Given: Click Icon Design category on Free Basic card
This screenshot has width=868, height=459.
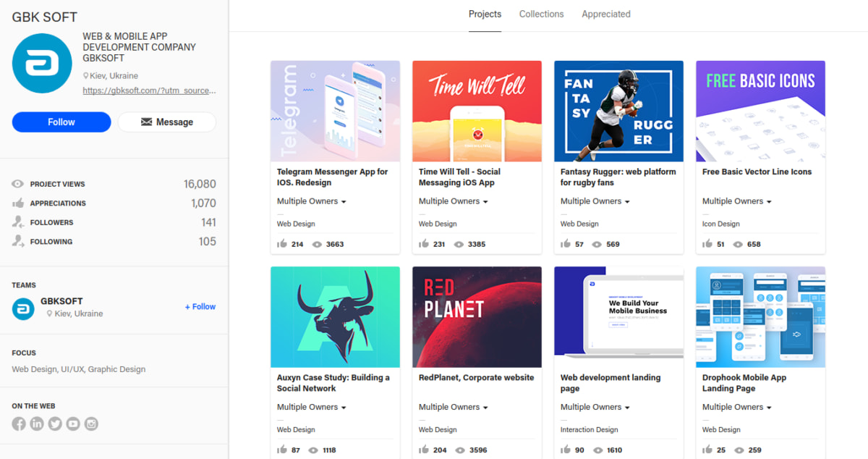Looking at the screenshot, I should pyautogui.click(x=721, y=224).
